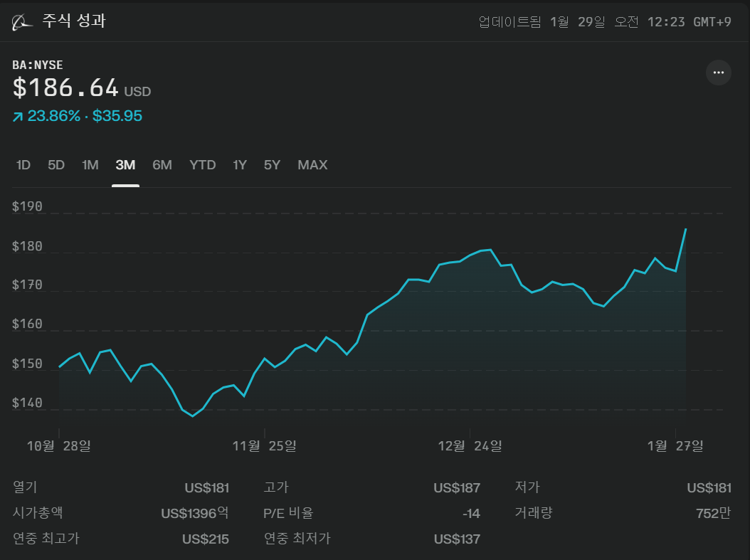Click the $150 y-axis label
750x560 pixels.
click(x=27, y=364)
